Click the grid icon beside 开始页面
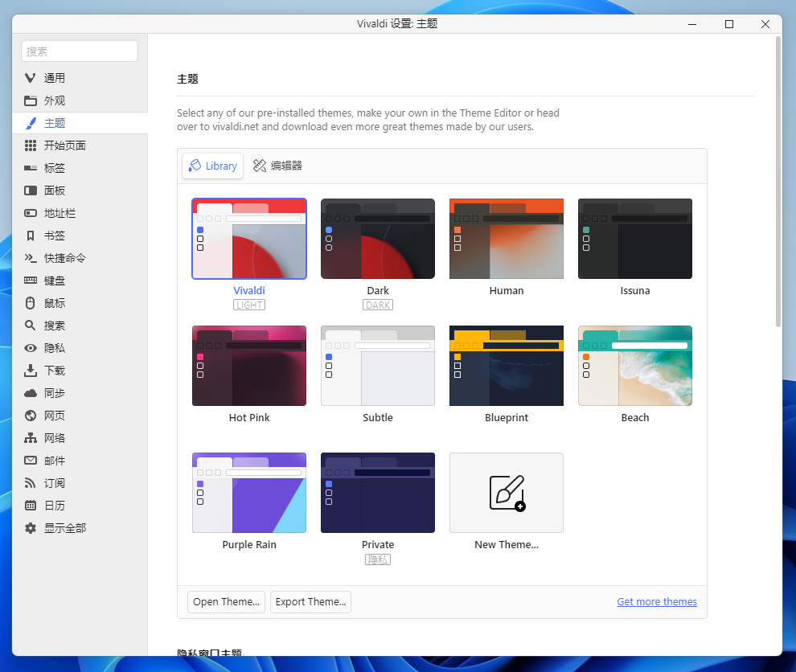The image size is (796, 672). (x=31, y=145)
